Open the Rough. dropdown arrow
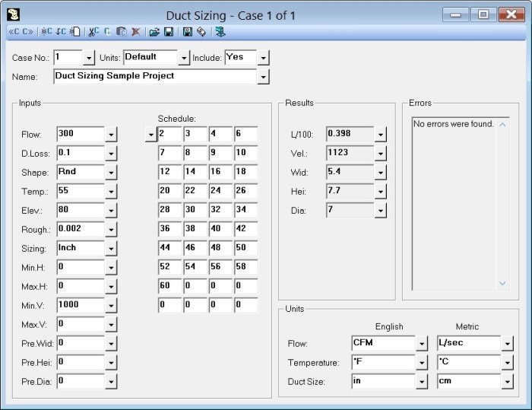The image size is (532, 410). point(111,230)
